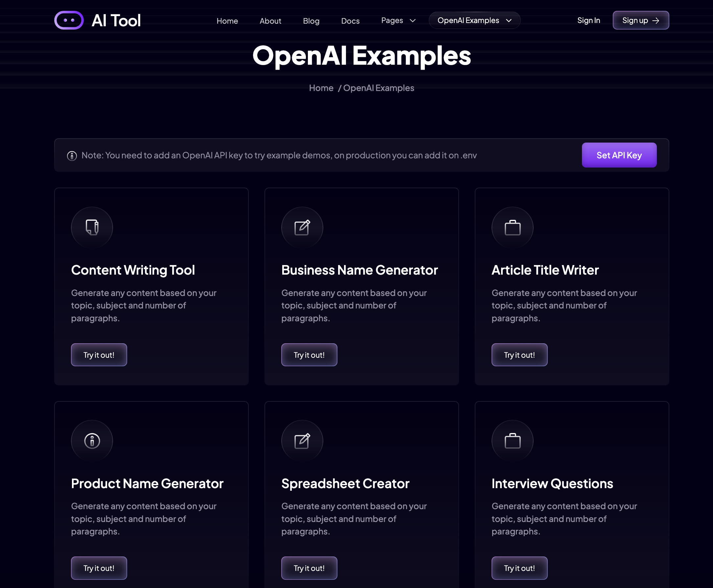Click the Home breadcrumb link
This screenshot has height=588, width=713.
click(x=321, y=88)
